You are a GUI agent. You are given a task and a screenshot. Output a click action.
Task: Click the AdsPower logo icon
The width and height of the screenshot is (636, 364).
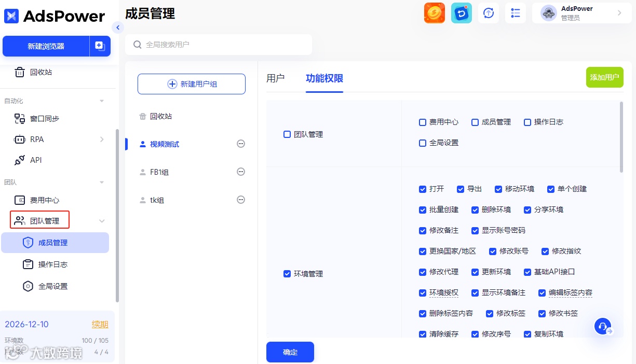click(11, 16)
